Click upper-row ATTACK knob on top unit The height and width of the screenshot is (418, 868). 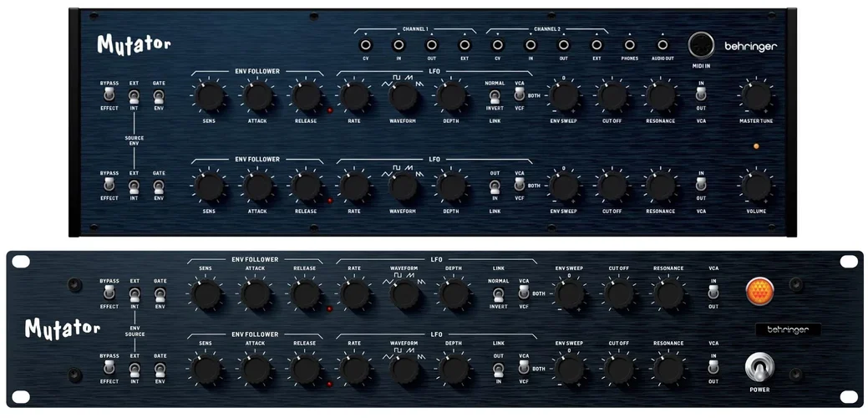point(258,96)
